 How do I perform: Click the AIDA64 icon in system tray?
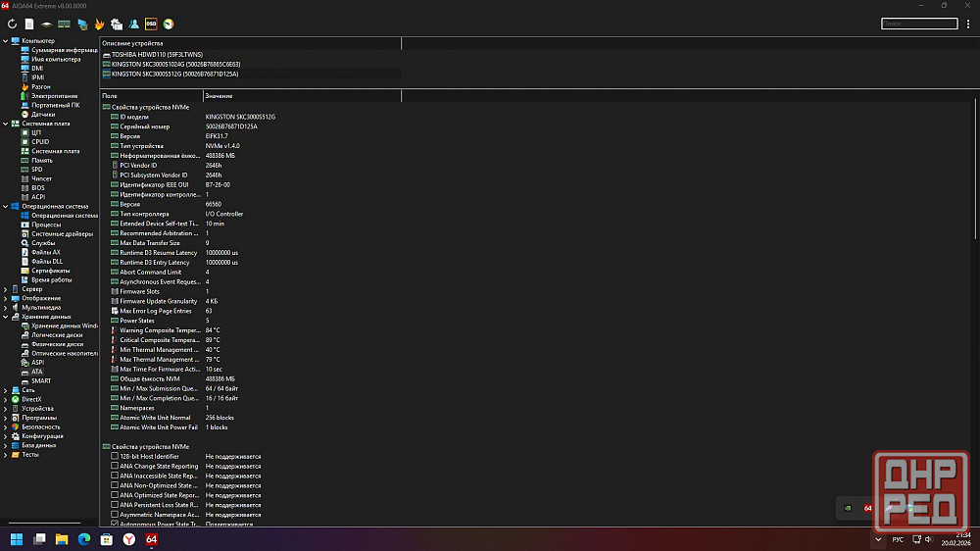point(867,508)
